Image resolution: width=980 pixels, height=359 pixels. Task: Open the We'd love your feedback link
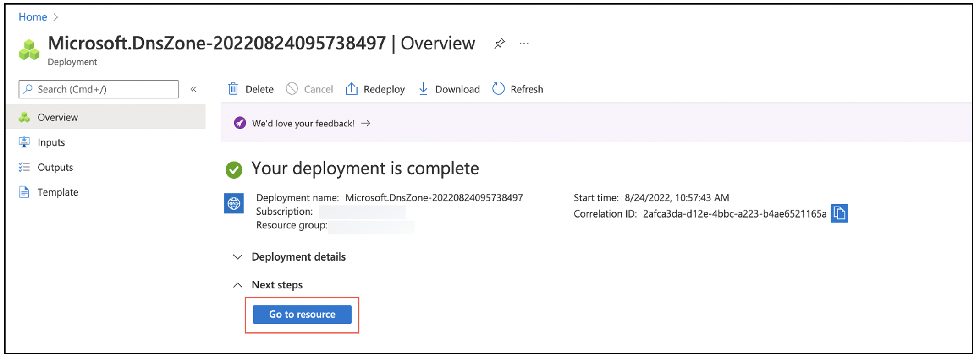303,123
